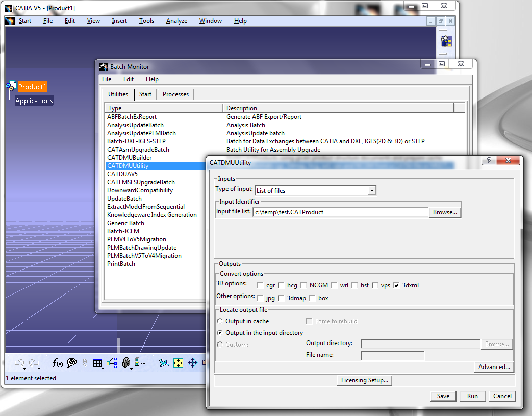Click the Equivalent Dimensions brace icon
This screenshot has width=532, height=416.
coord(140,363)
